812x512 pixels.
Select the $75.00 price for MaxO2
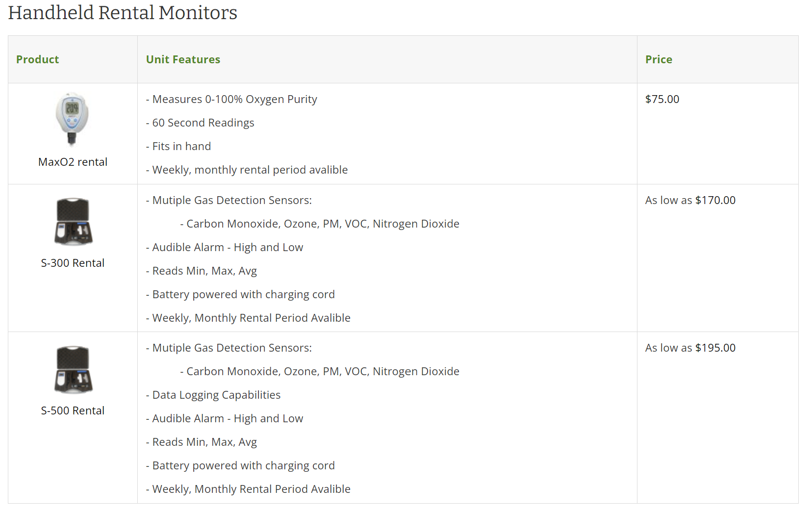coord(662,100)
